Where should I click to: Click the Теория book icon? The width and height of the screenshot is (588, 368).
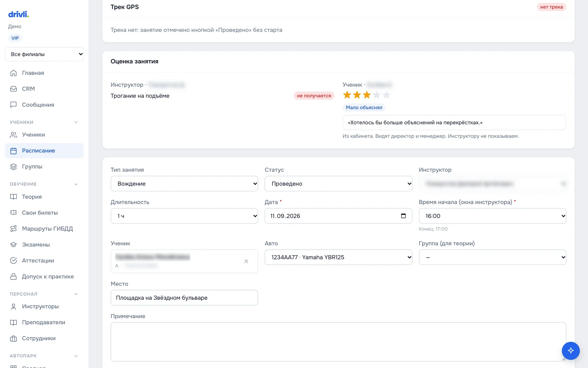13,197
